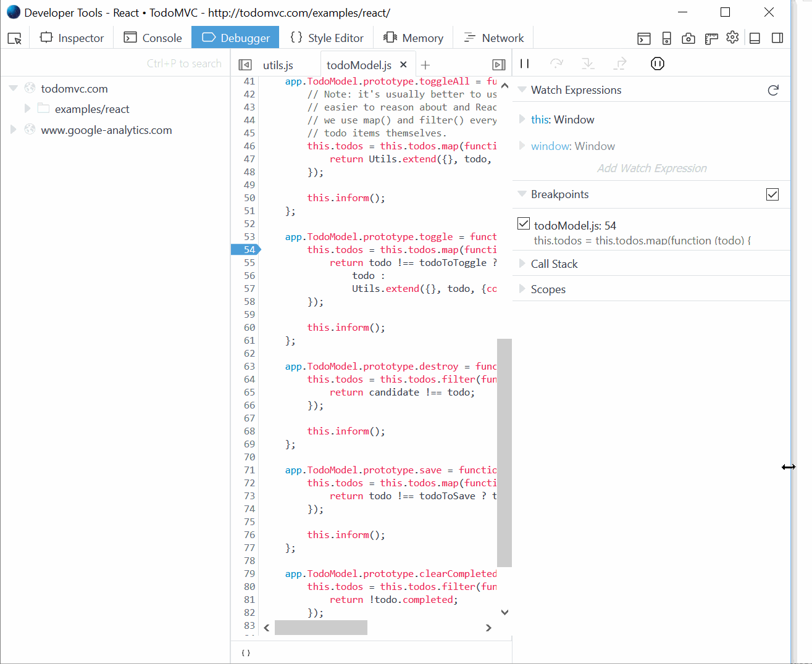Add a new source tab

pos(425,65)
